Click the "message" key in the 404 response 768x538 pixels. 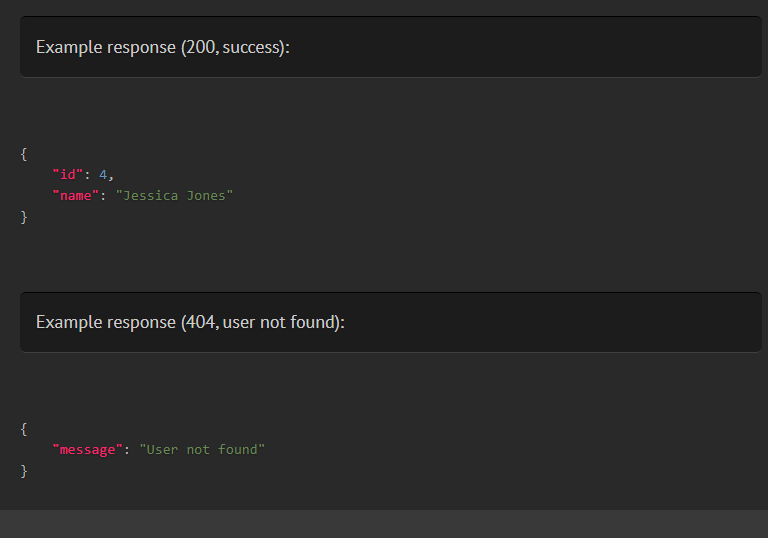(88, 449)
